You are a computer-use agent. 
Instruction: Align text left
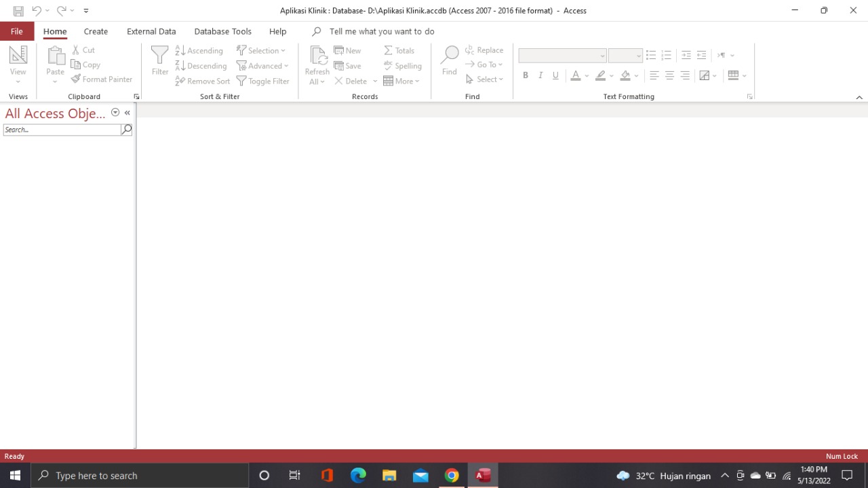[654, 75]
